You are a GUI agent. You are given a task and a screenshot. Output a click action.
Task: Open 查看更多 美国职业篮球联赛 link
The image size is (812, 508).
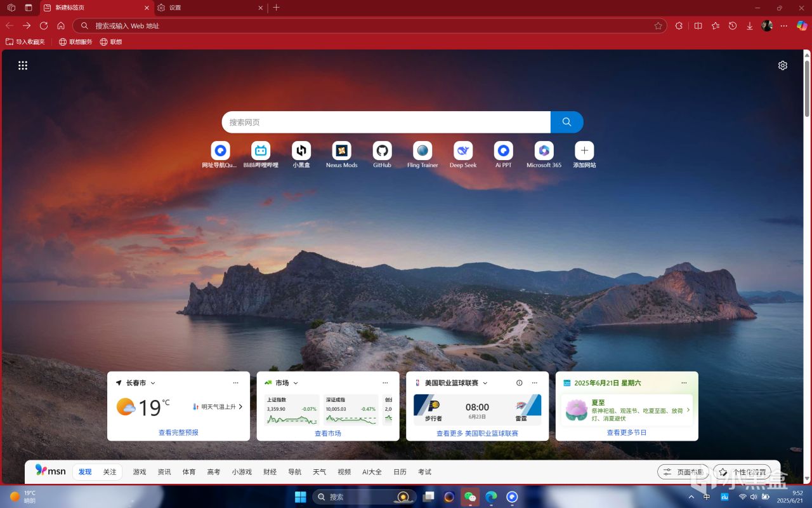pyautogui.click(x=477, y=433)
